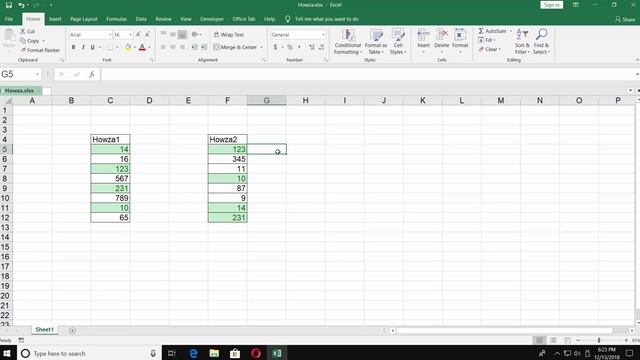Click the Select All corner triangle
This screenshot has height=360, width=640.
tap(7, 100)
